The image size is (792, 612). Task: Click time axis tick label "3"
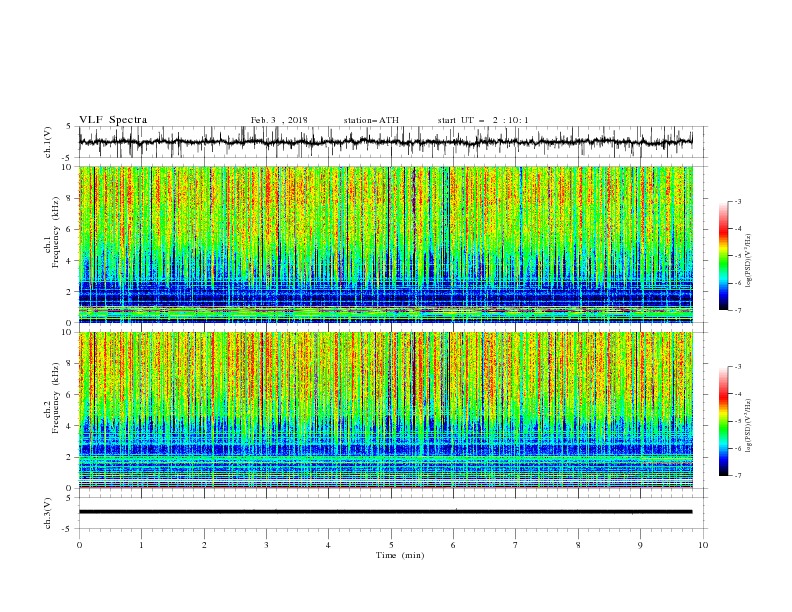point(266,545)
